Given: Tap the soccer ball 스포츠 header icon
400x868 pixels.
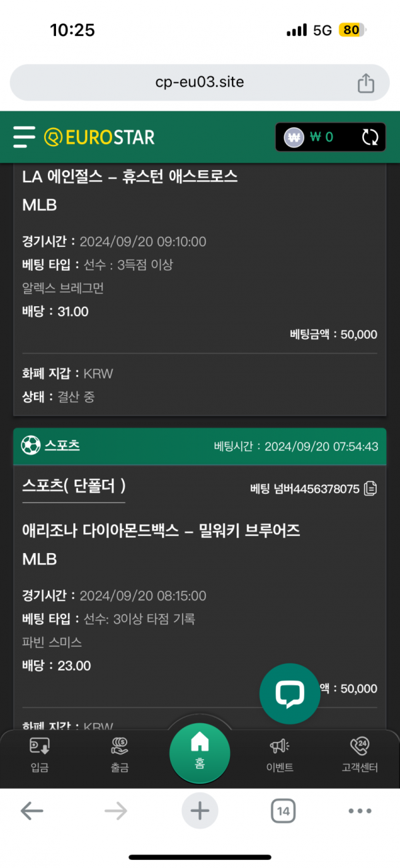Looking at the screenshot, I should pyautogui.click(x=31, y=446).
